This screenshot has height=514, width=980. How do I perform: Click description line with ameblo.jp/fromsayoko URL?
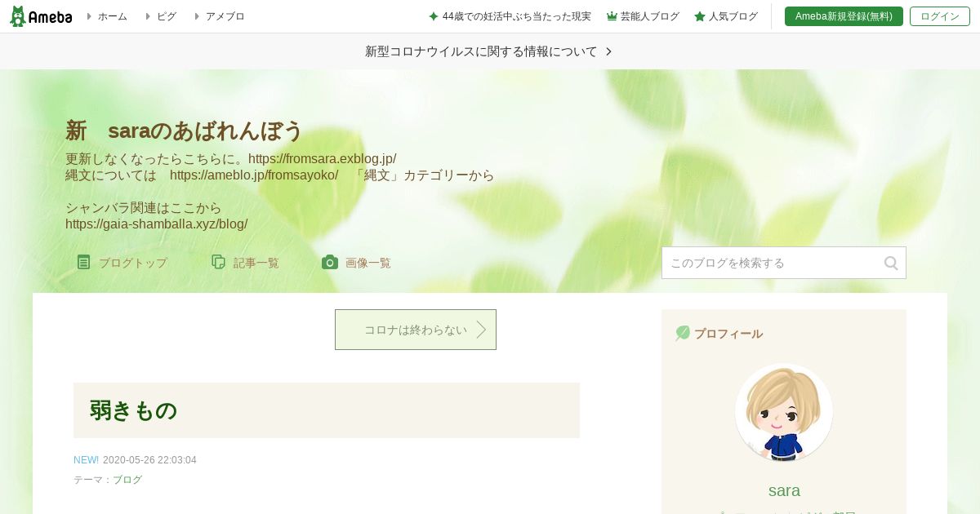(x=280, y=175)
